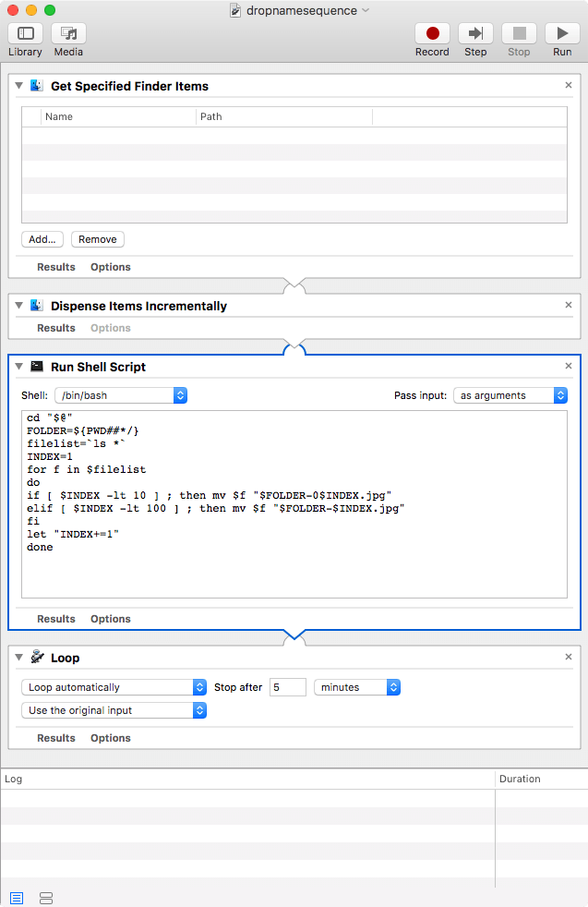
Task: Run the dropnamesequence workflow
Action: tap(561, 34)
